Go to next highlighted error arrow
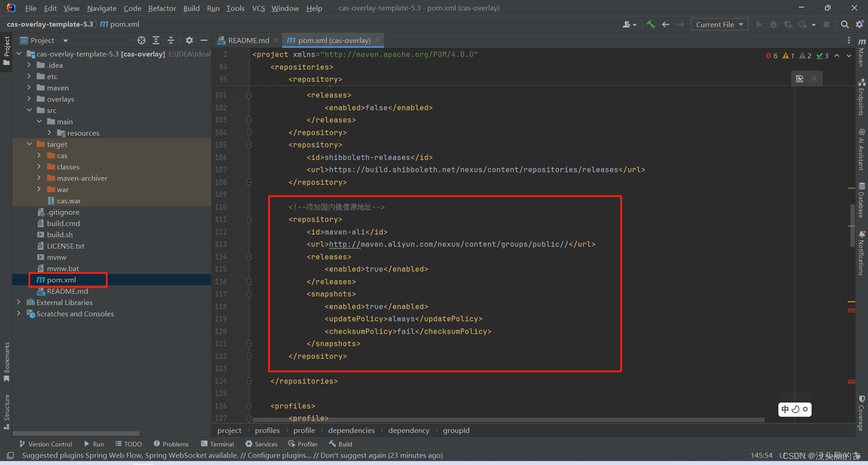The height and width of the screenshot is (465, 868). (849, 56)
